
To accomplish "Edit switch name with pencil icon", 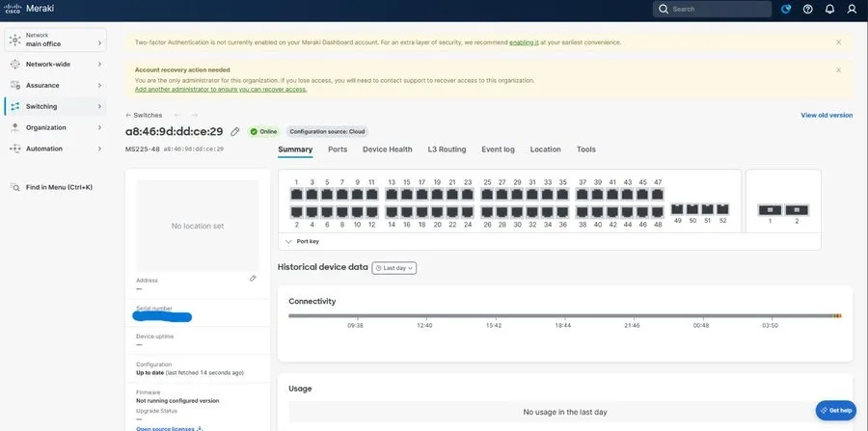I will pyautogui.click(x=235, y=132).
